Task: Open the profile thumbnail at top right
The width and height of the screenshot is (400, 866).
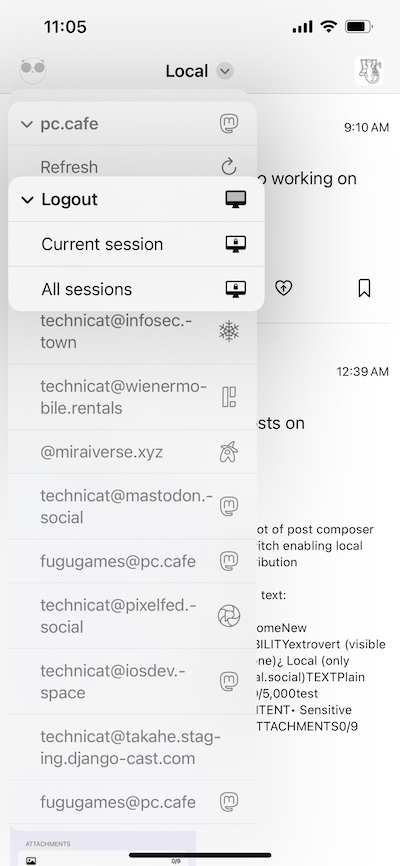Action: (x=369, y=71)
